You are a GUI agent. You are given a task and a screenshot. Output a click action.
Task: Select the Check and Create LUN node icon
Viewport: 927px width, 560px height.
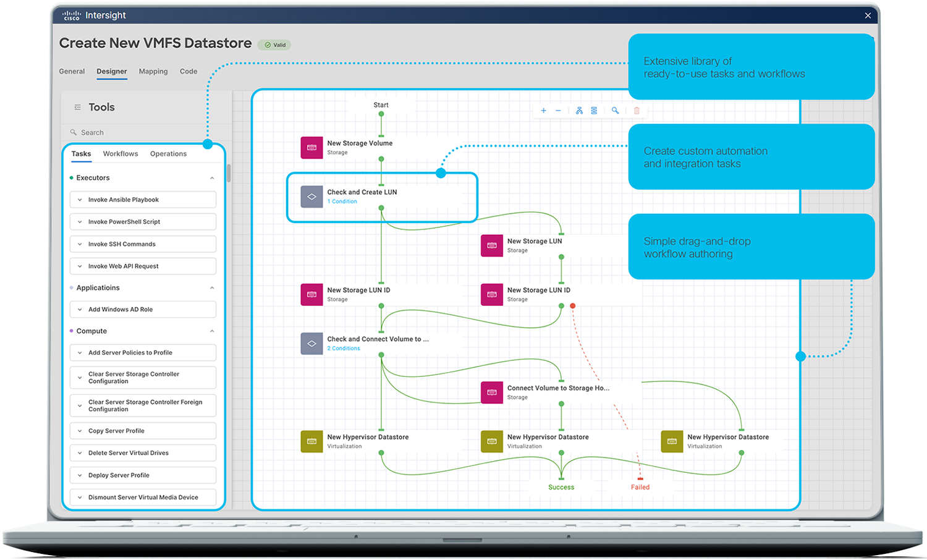(x=311, y=197)
